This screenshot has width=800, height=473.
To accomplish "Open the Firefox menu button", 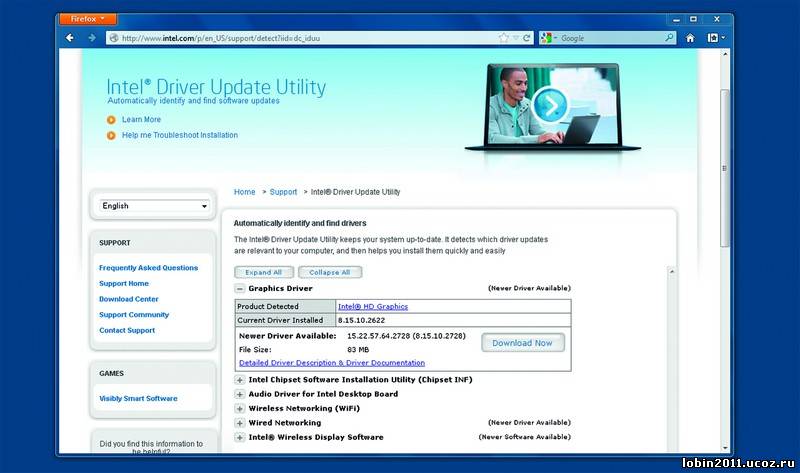I will (x=88, y=19).
